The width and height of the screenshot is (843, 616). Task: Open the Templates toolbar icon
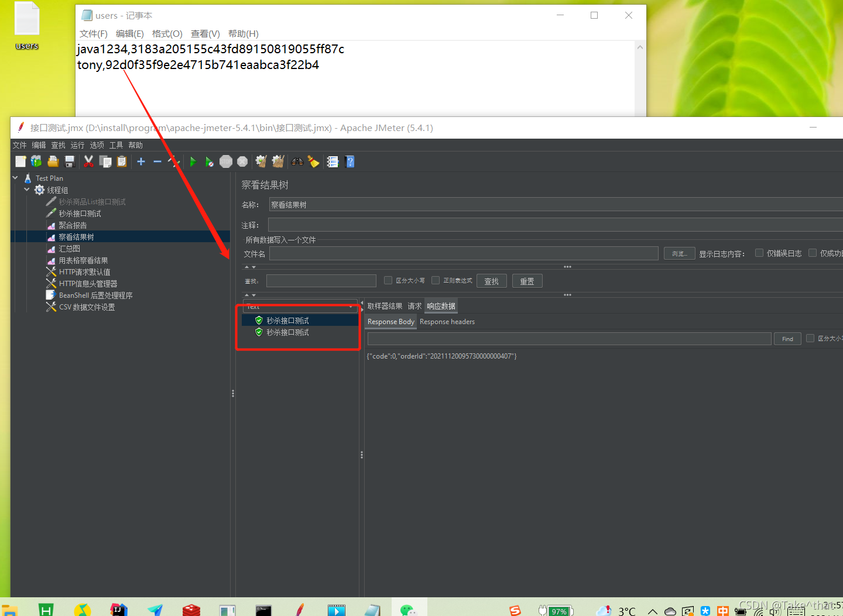(x=36, y=161)
